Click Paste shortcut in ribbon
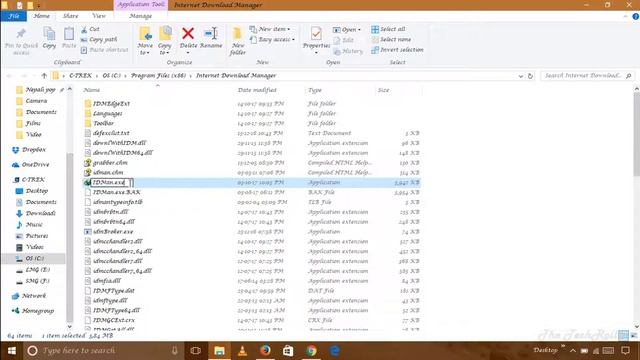The image size is (640, 360). point(104,50)
